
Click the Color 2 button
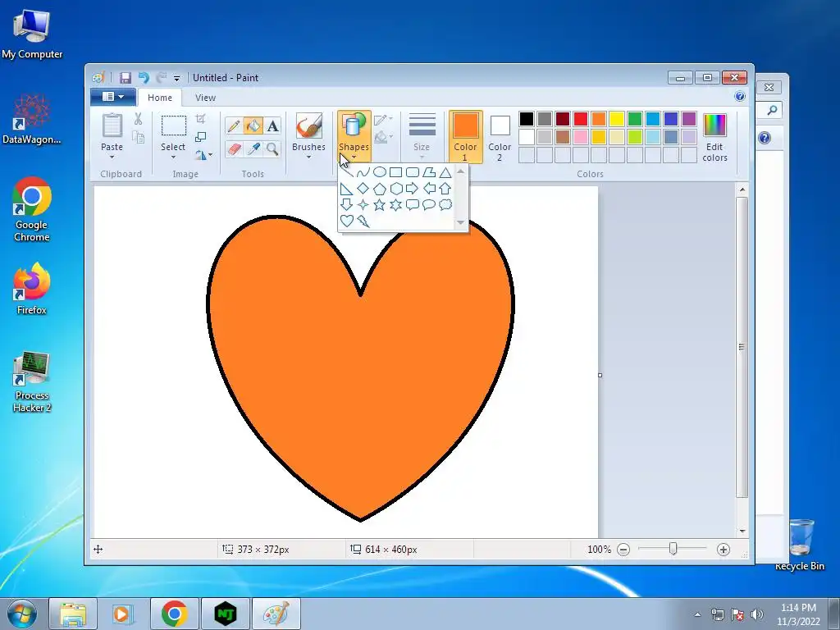point(500,136)
